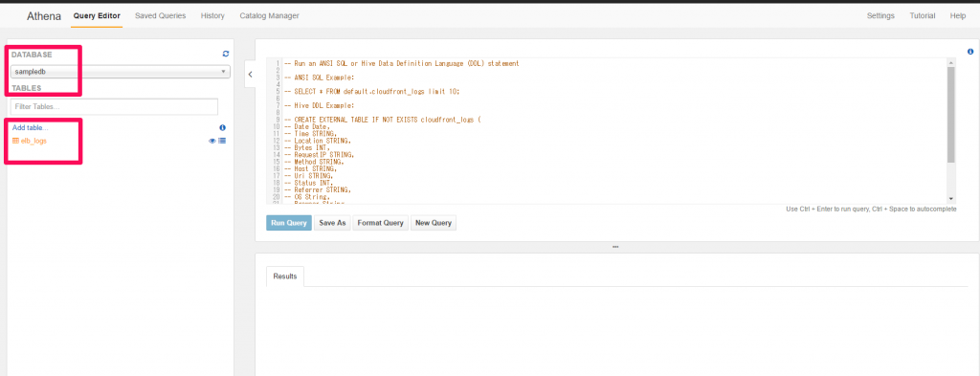Preview elb_logs table with eye icon

tap(212, 142)
